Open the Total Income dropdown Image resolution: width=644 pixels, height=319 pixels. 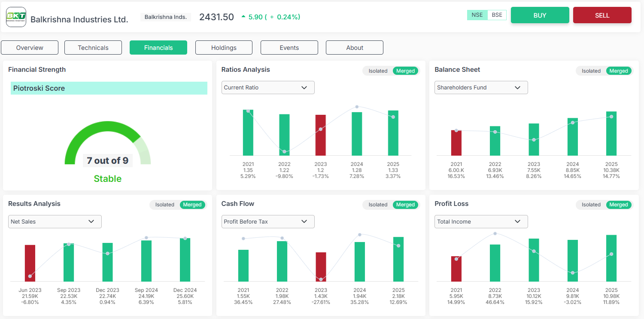coord(481,221)
